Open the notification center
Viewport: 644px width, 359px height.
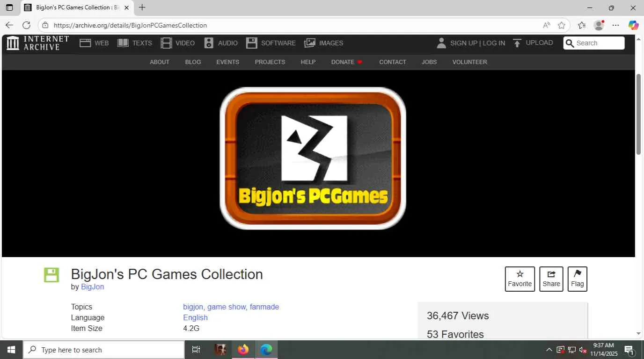point(629,350)
